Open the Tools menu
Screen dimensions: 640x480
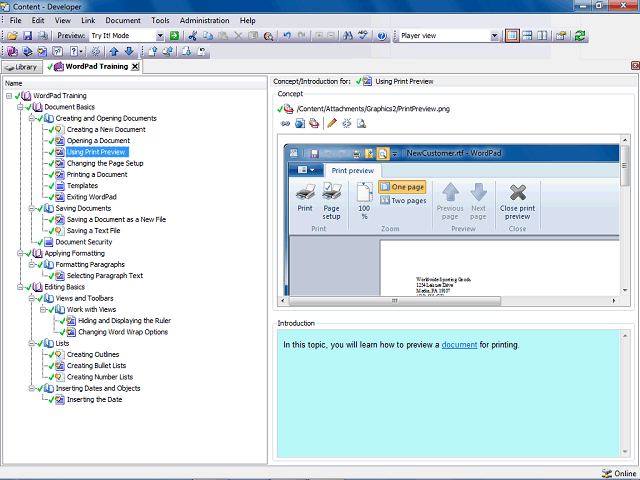click(160, 20)
